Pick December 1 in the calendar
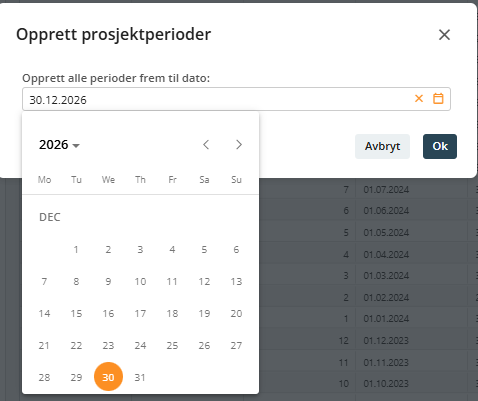478x401 pixels. tap(76, 249)
